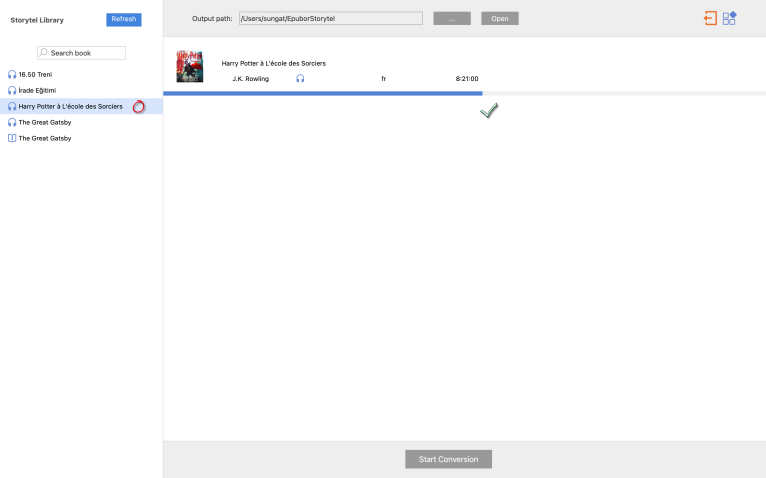Image resolution: width=766 pixels, height=478 pixels.
Task: Click headphone icon of first The Great Gatsby
Action: (x=12, y=122)
